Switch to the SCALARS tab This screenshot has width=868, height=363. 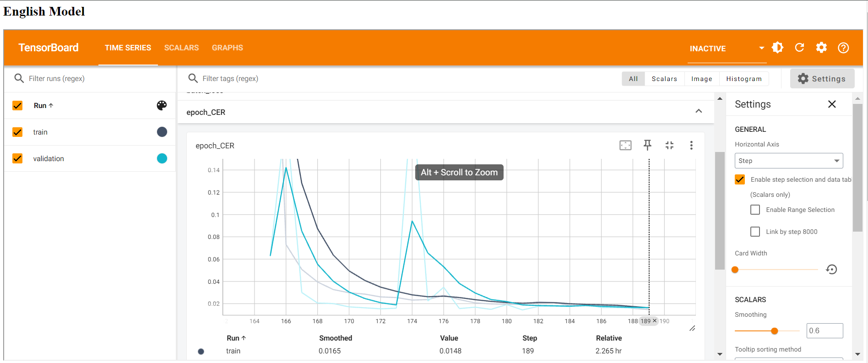pos(181,48)
